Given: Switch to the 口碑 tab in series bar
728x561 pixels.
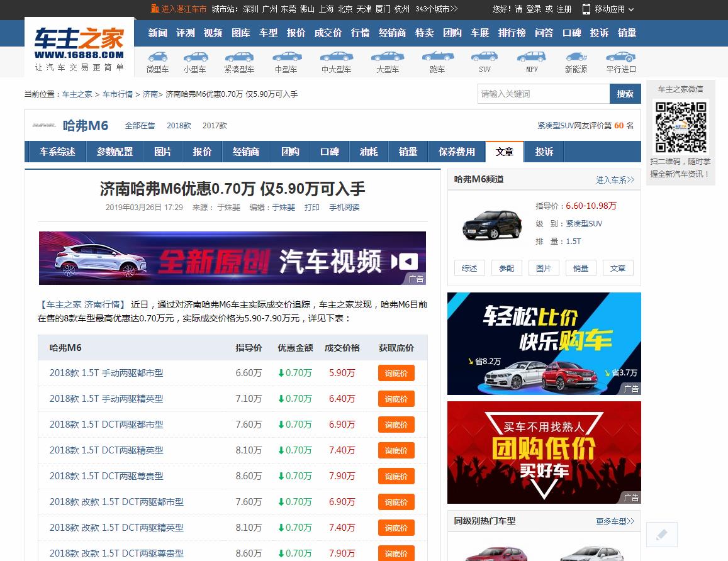Looking at the screenshot, I should pyautogui.click(x=329, y=152).
